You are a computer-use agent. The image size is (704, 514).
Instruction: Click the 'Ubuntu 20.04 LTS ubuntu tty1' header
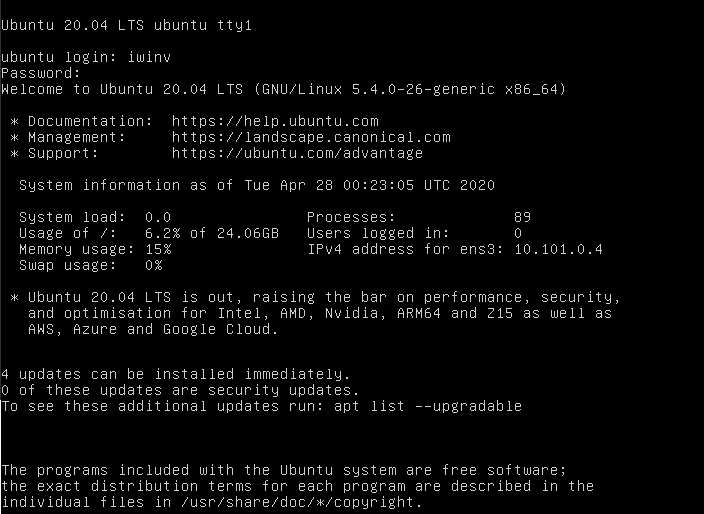127,25
